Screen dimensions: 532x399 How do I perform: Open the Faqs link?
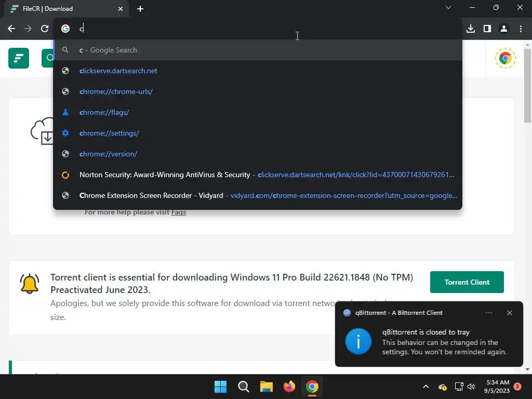click(179, 212)
